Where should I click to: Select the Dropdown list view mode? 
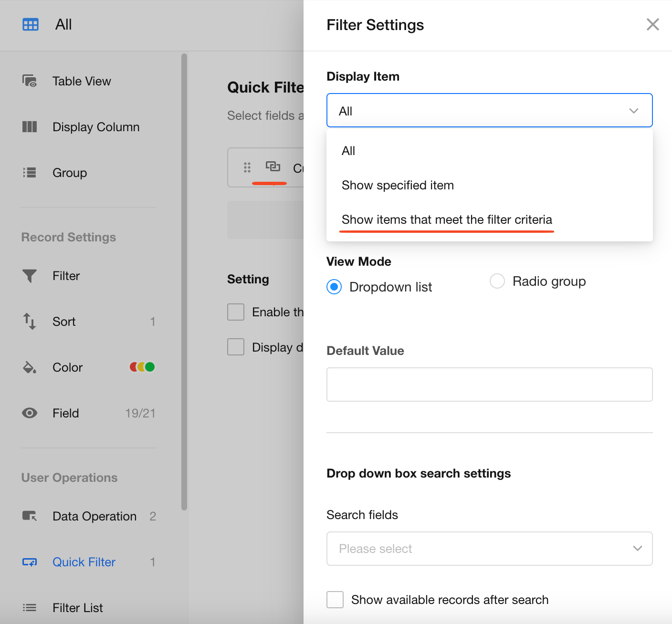tap(334, 287)
